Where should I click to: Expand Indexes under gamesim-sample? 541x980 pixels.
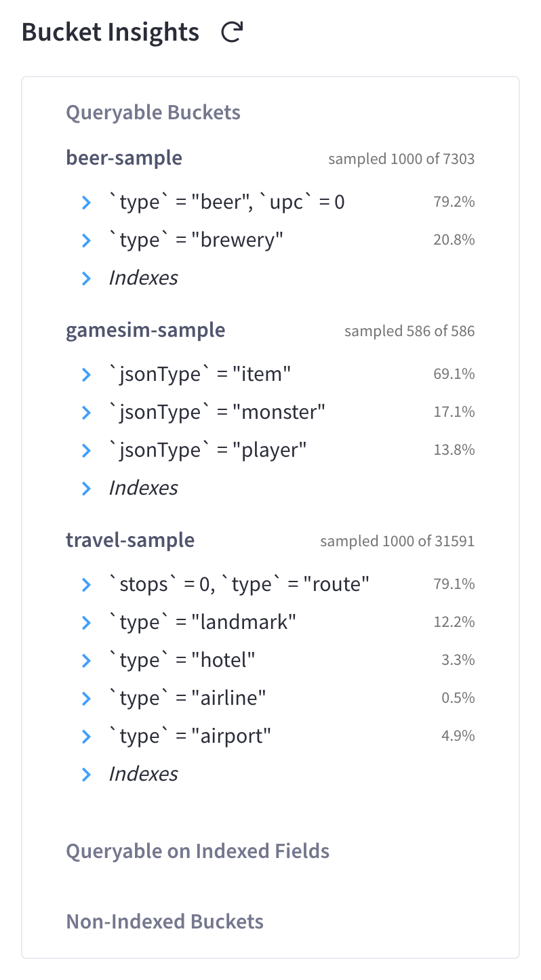point(86,488)
